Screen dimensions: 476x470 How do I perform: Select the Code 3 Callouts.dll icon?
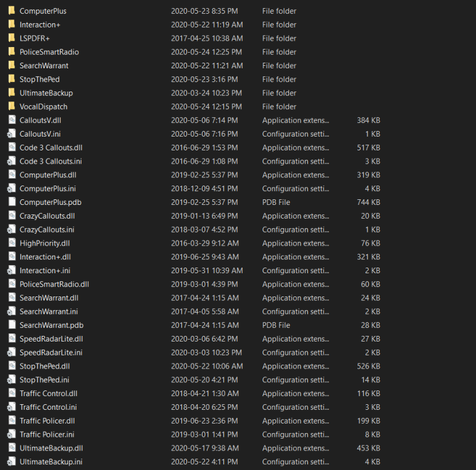(12, 147)
